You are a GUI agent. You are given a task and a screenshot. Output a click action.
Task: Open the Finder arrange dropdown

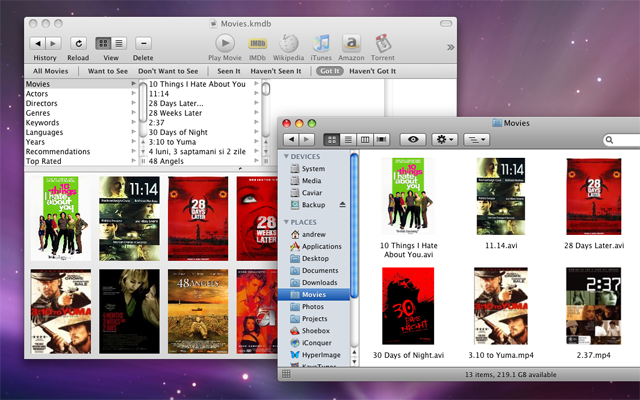(476, 140)
